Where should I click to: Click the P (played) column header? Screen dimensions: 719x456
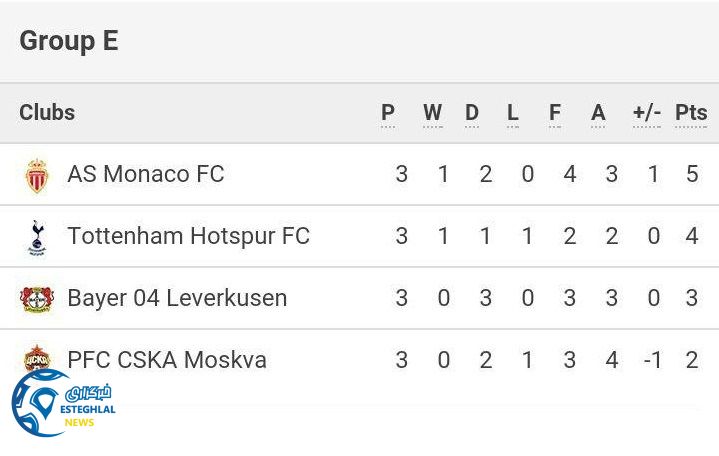(x=388, y=113)
